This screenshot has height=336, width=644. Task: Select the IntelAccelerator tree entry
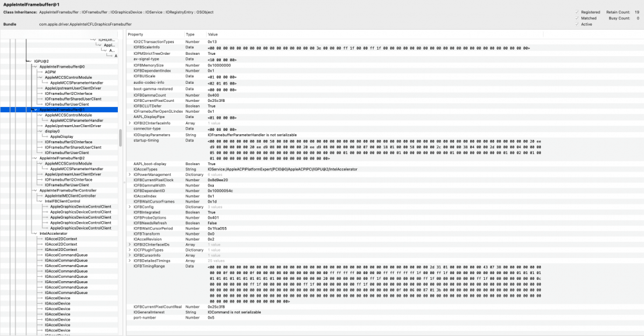tap(53, 233)
